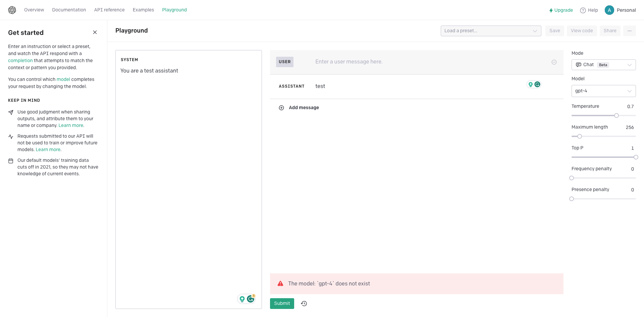Click the chat bubble icon in Mode
This screenshot has width=644, height=317.
[579, 65]
